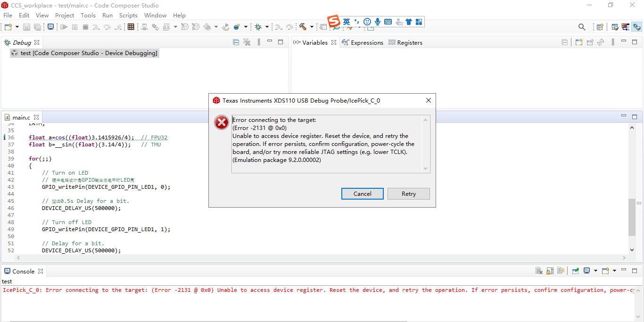644x322 pixels.
Task: Open the View menu
Action: [x=42, y=15]
